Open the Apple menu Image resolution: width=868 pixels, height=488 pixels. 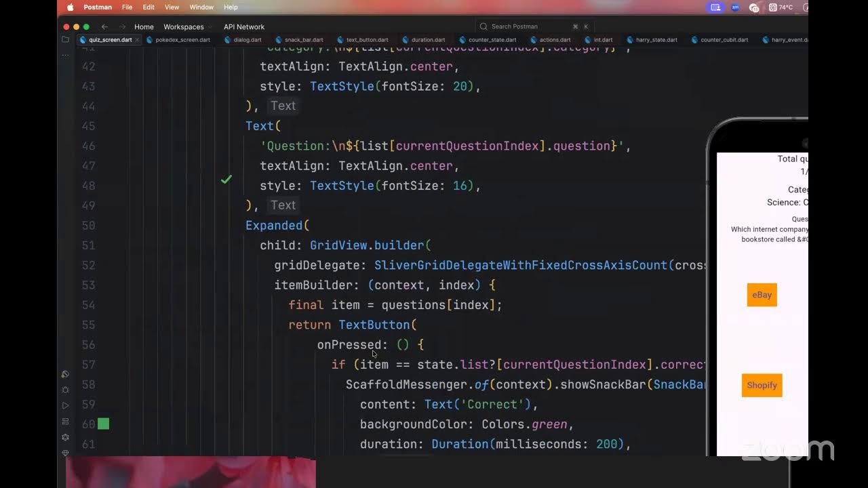[71, 7]
